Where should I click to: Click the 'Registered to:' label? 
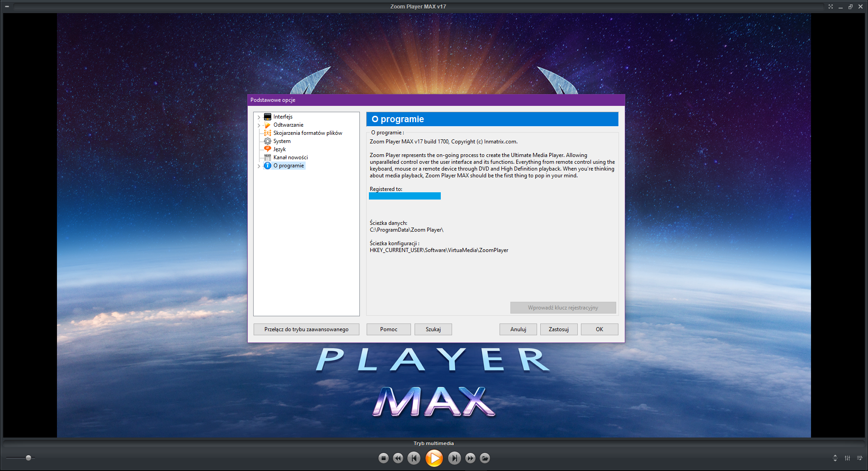pyautogui.click(x=386, y=189)
